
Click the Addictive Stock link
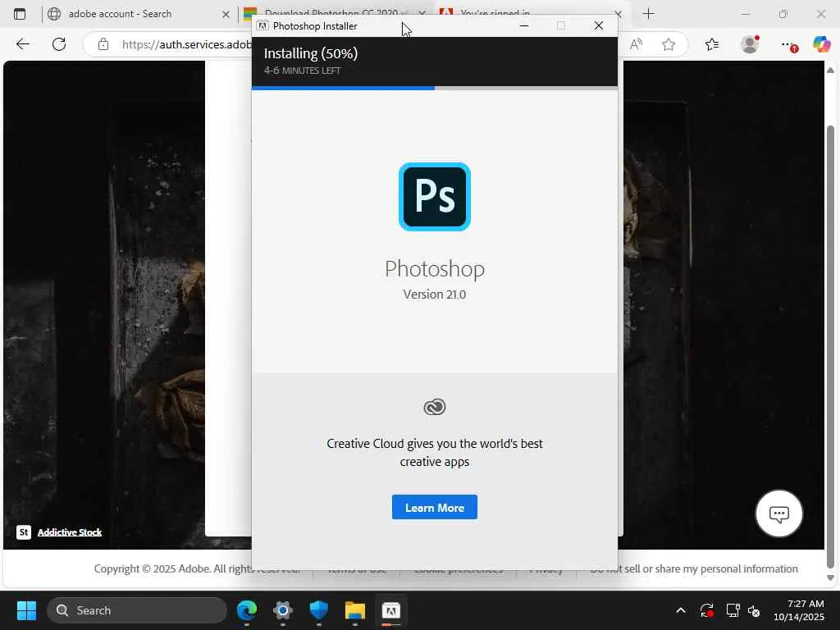(x=70, y=532)
